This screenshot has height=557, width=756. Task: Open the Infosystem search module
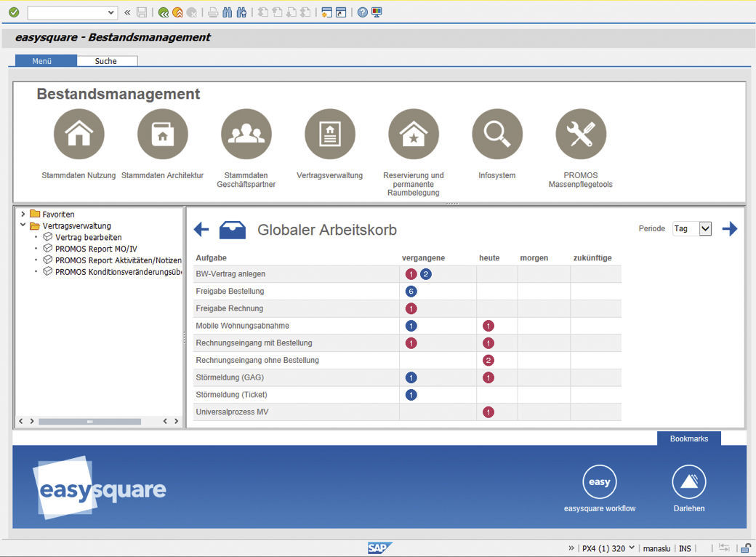[x=496, y=134]
